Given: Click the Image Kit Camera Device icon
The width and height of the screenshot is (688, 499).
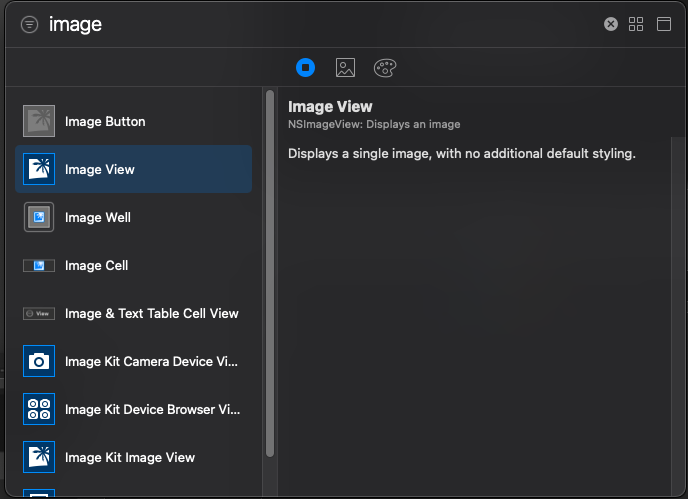Looking at the screenshot, I should click(x=39, y=361).
